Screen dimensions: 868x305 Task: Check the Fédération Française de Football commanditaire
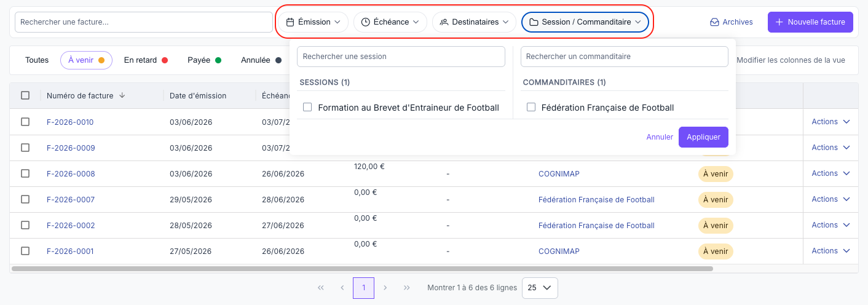pyautogui.click(x=531, y=108)
